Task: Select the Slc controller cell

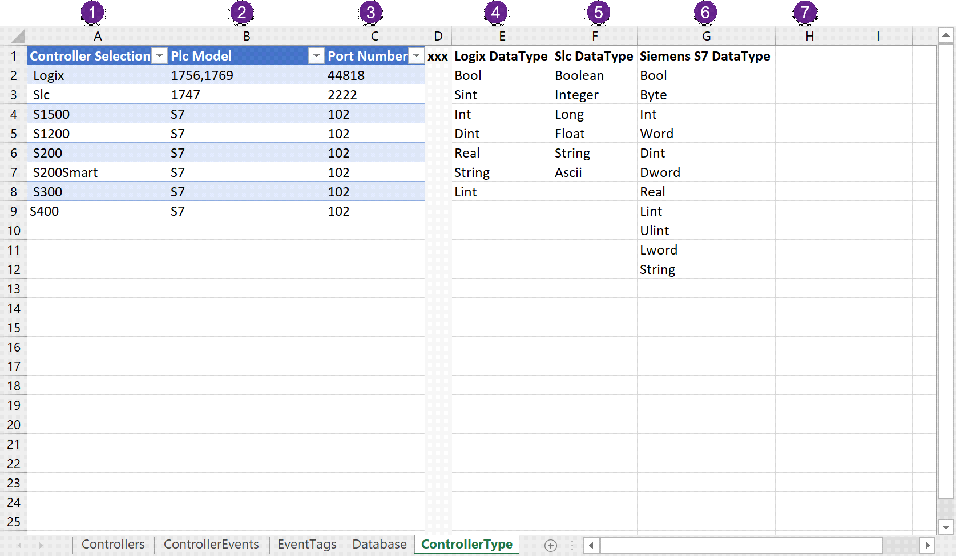Action: pyautogui.click(x=98, y=95)
